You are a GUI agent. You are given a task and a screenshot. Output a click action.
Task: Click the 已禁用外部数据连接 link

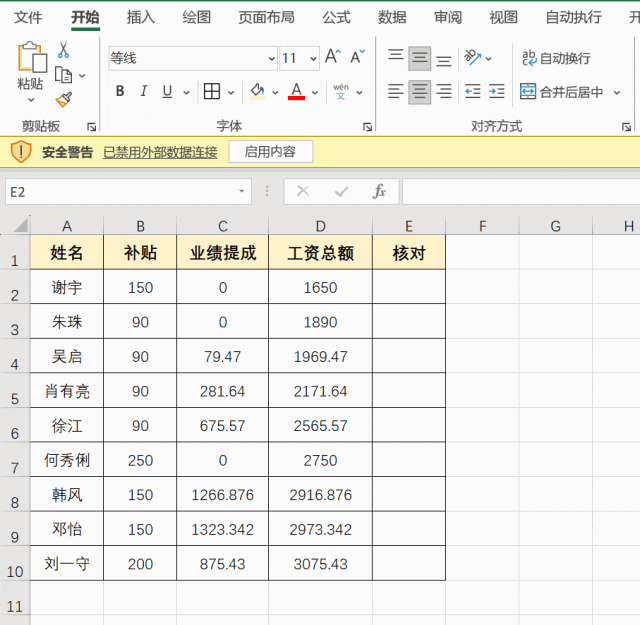[160, 152]
